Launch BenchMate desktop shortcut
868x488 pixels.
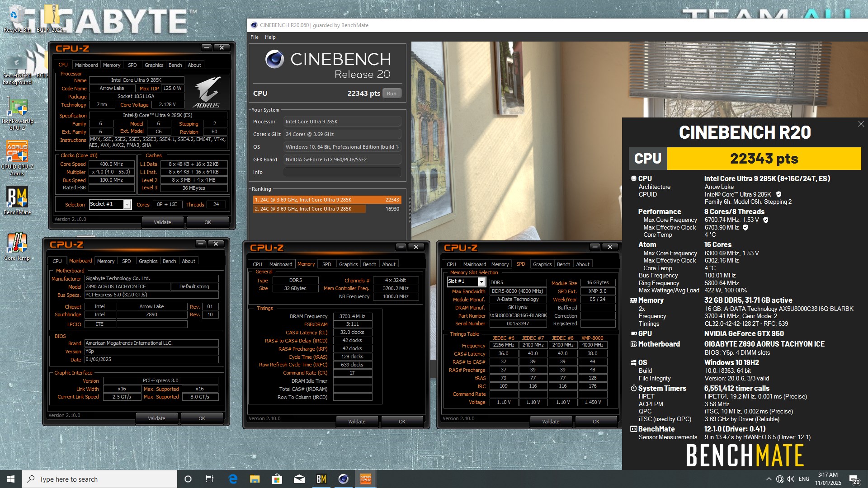pos(17,200)
